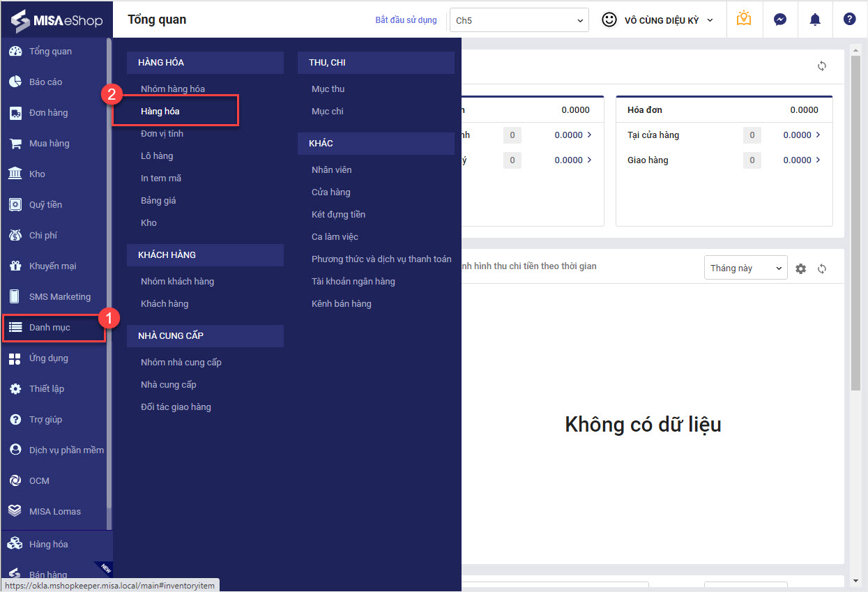Image resolution: width=868 pixels, height=592 pixels.
Task: Choose Lô hàng menu entry
Action: [157, 156]
